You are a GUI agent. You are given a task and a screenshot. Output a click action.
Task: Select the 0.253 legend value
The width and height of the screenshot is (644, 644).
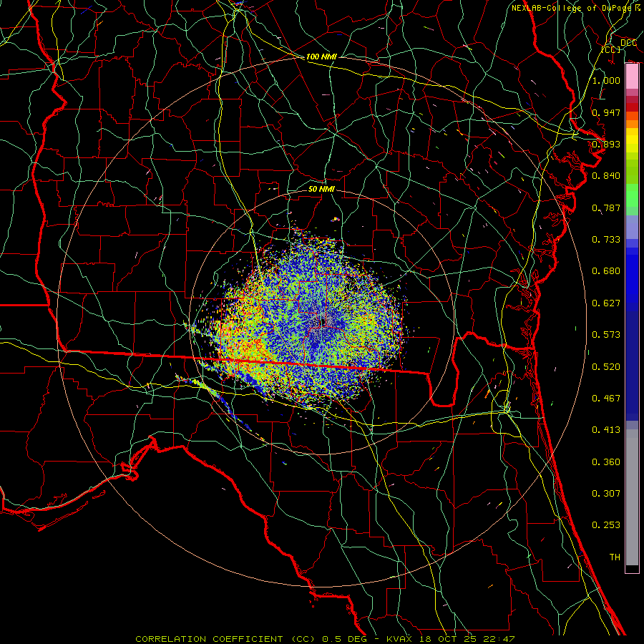[606, 525]
